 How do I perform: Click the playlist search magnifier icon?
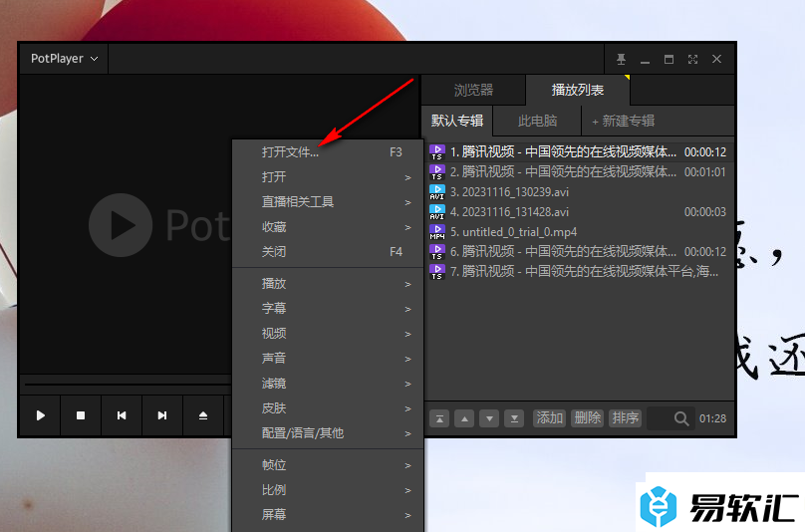point(681,418)
